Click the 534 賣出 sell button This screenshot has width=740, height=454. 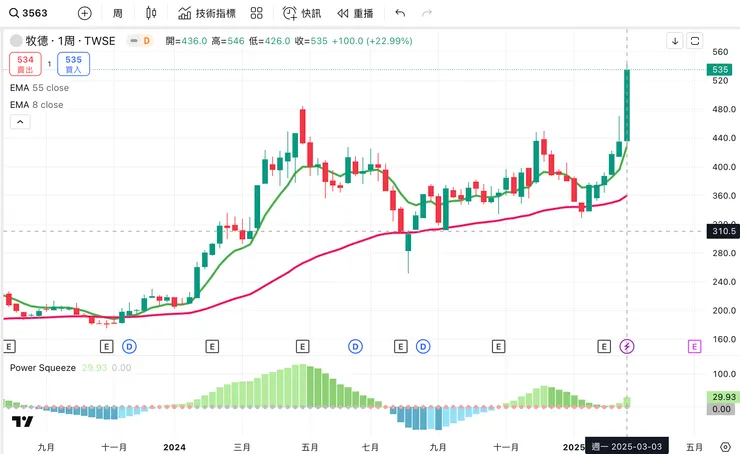[x=25, y=64]
